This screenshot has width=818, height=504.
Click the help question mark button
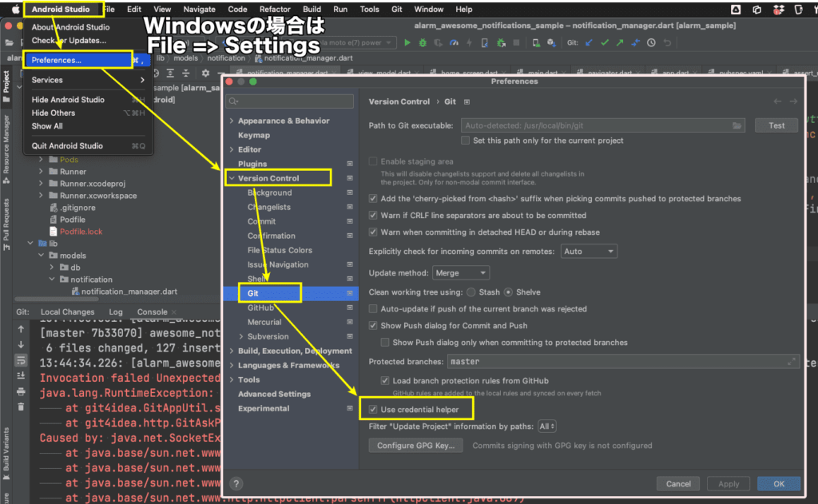236,484
